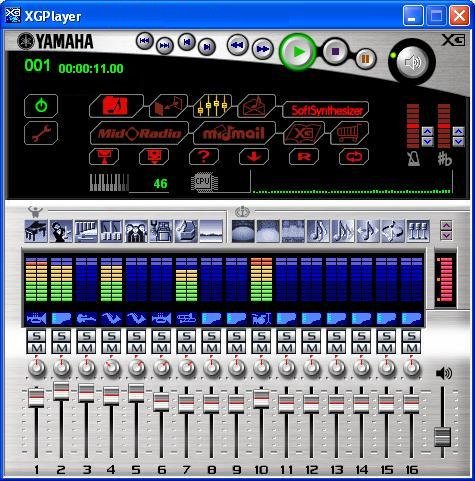Viewport: 475px width, 481px height.
Task: Skip to the next song
Action: pos(207,47)
